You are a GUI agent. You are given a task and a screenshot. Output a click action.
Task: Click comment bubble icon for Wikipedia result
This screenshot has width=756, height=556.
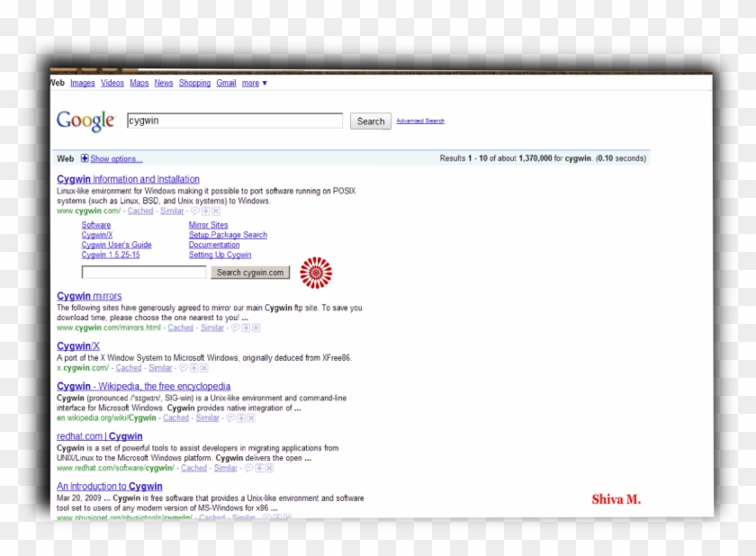231,418
